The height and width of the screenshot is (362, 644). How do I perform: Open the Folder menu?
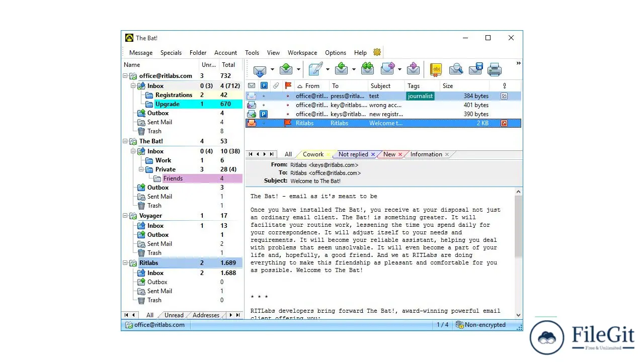coord(198,53)
